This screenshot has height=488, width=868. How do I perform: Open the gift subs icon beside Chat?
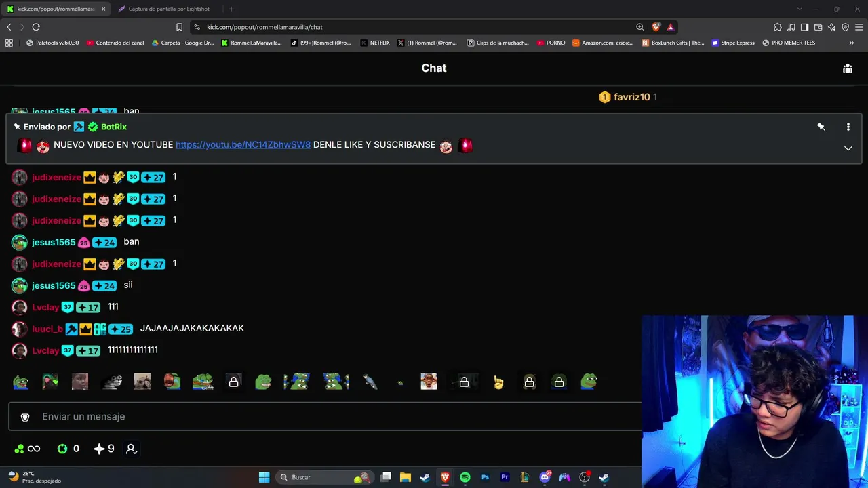848,68
